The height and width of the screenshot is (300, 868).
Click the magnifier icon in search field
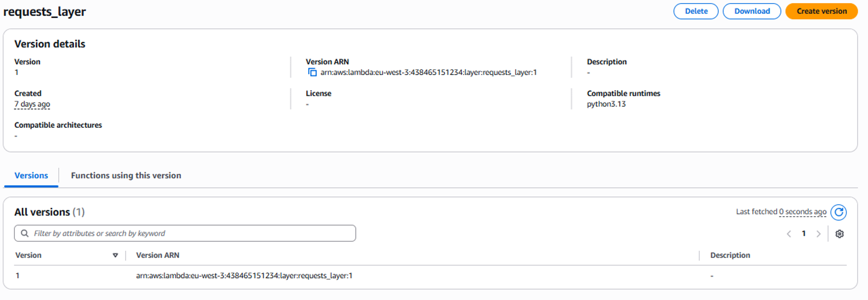point(24,233)
